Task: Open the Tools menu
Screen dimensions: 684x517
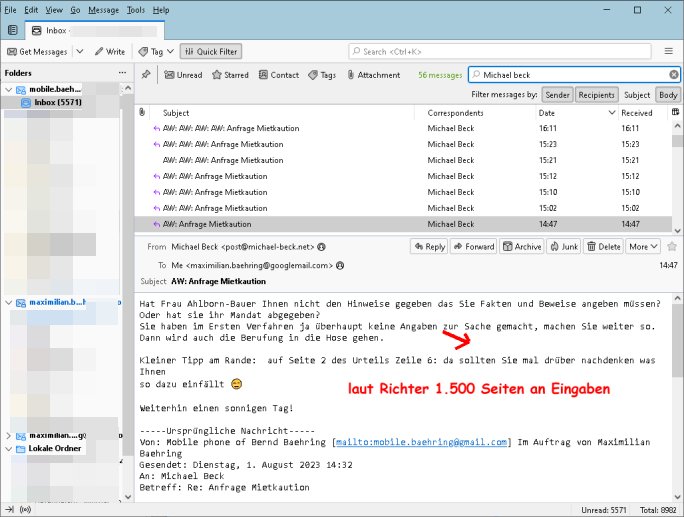Action: coord(135,9)
